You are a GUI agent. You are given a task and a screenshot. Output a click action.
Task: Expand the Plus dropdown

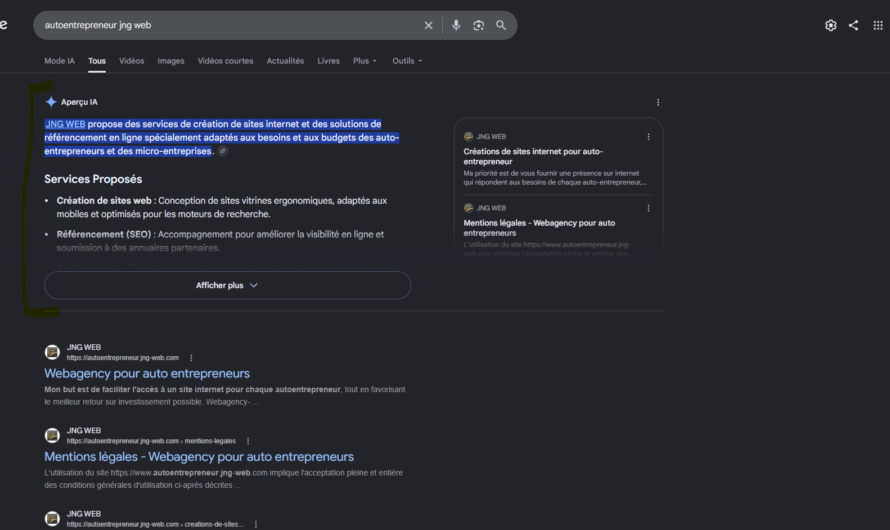tap(364, 61)
